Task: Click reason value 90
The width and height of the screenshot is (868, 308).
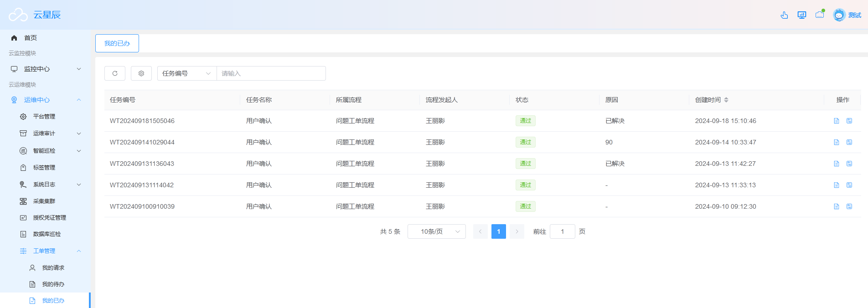Action: click(609, 142)
